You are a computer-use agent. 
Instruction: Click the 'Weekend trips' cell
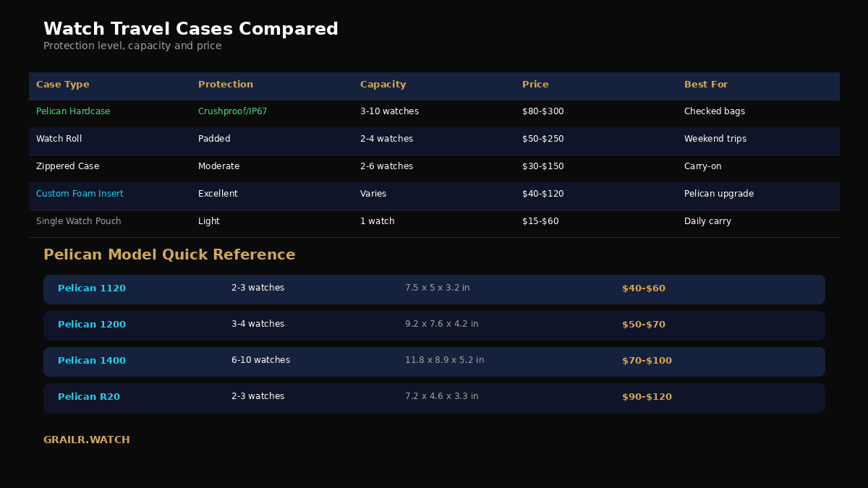[x=715, y=139]
